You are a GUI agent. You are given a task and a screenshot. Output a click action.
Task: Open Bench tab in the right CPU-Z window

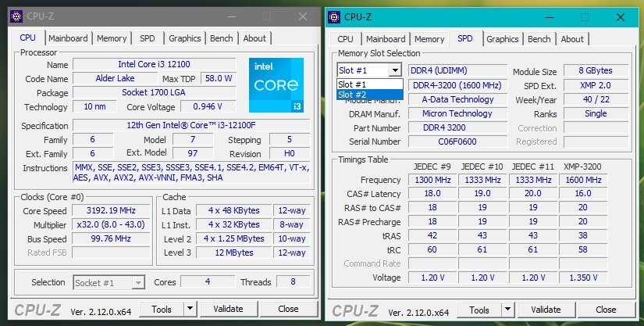coord(539,39)
